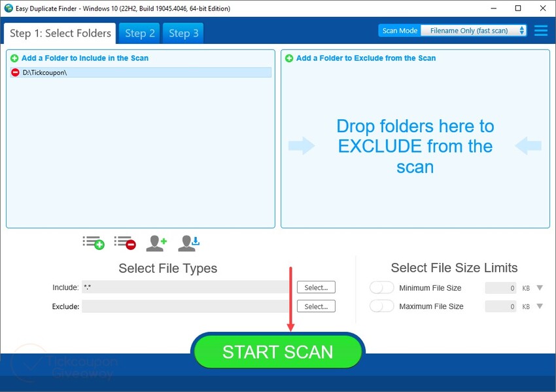Enable the Maximum File Size limit
This screenshot has width=556, height=392.
381,306
